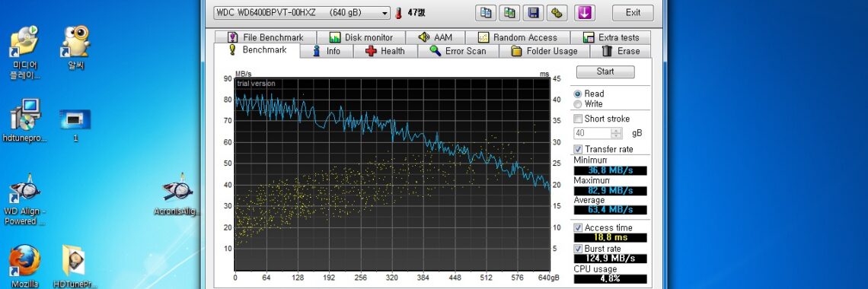Enable the Short stroke checkbox
Screen dimensions: 868x289
[x=578, y=118]
